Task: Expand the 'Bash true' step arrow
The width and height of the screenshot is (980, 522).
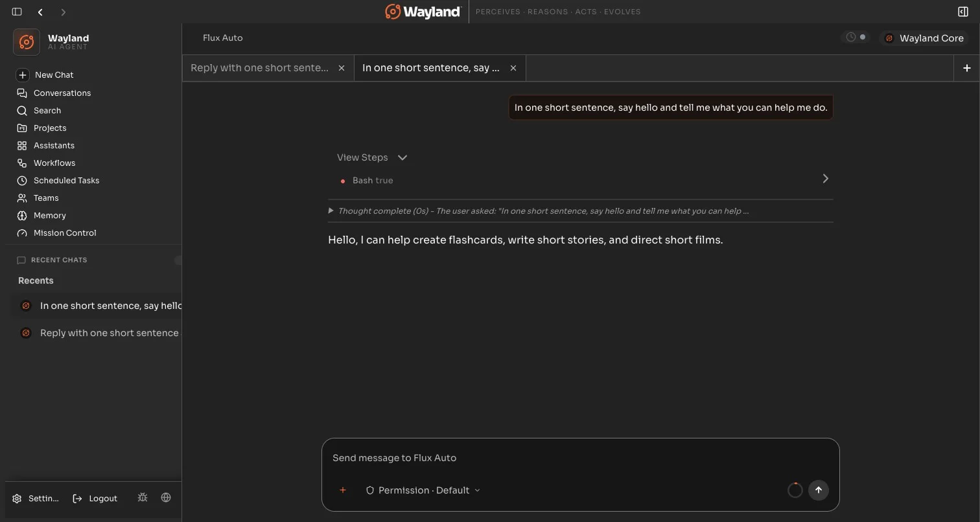Action: [825, 178]
